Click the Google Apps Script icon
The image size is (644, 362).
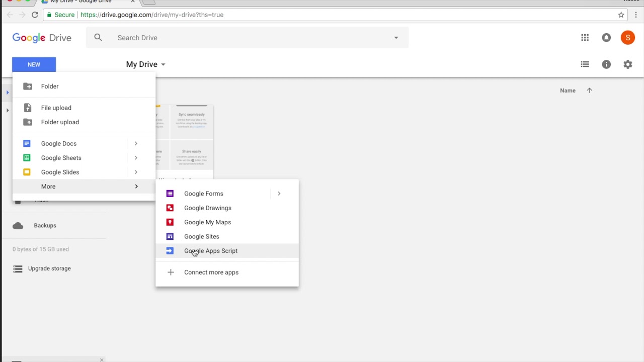click(170, 251)
